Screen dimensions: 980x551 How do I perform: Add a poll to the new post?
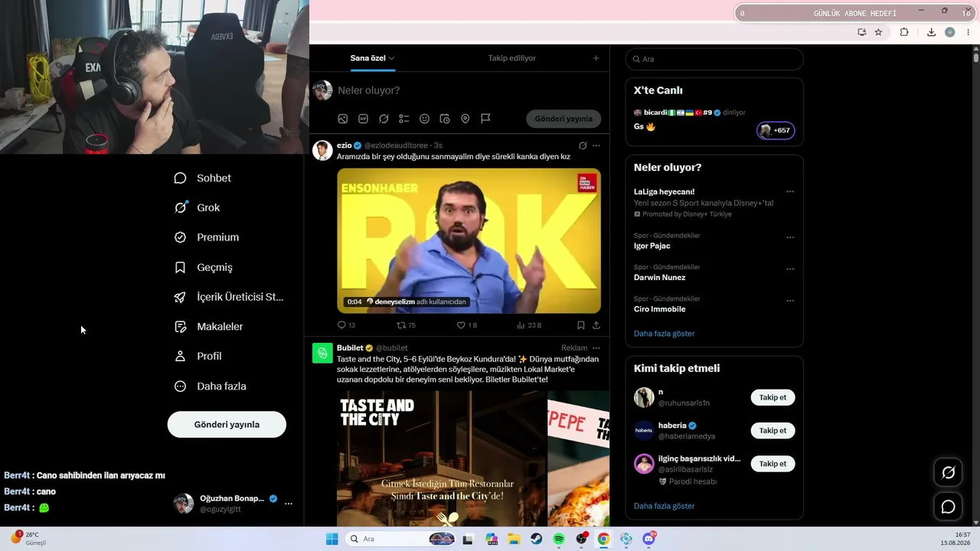click(404, 119)
